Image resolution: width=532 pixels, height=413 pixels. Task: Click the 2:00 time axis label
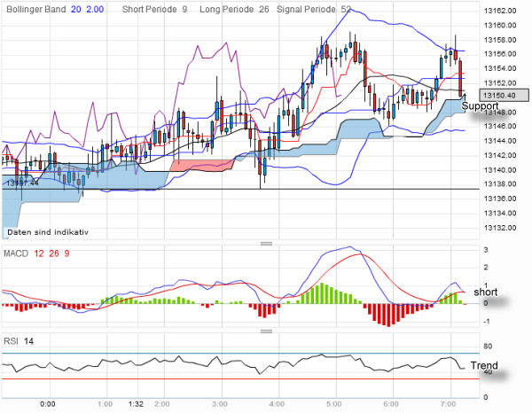162,404
